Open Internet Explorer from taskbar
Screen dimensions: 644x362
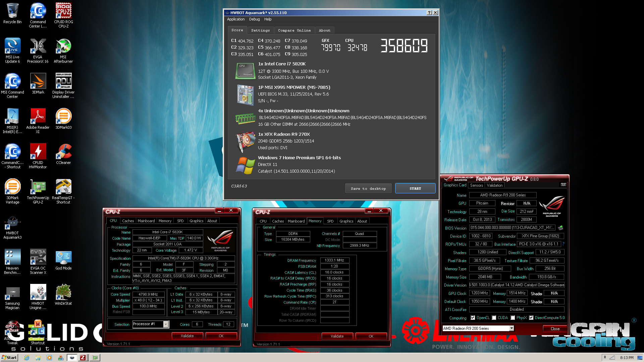click(x=26, y=358)
